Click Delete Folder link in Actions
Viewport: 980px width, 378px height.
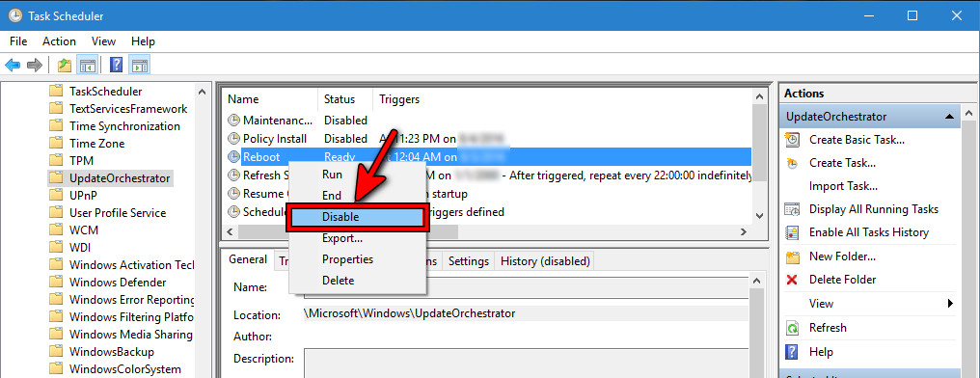point(842,280)
